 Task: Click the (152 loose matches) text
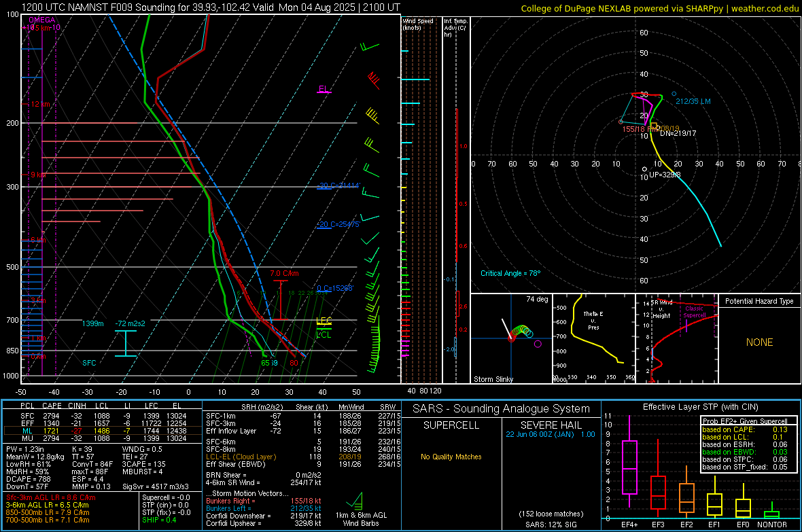(551, 514)
